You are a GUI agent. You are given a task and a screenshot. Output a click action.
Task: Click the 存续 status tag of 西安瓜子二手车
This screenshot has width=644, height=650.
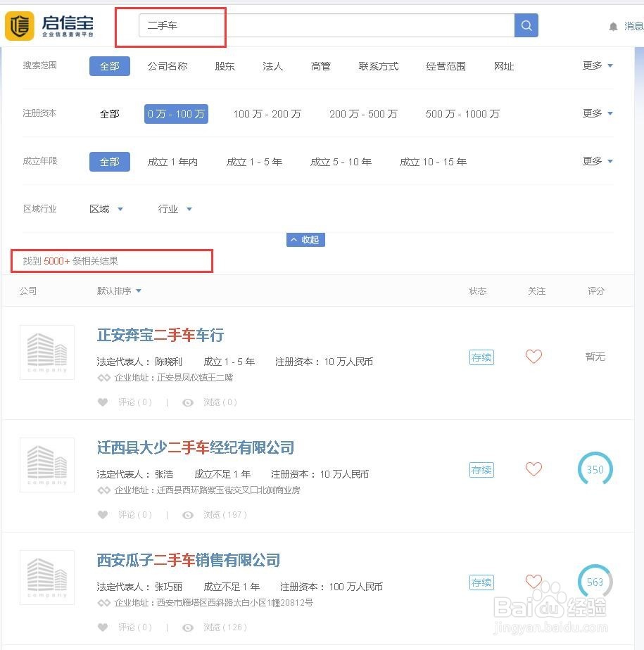tap(481, 582)
